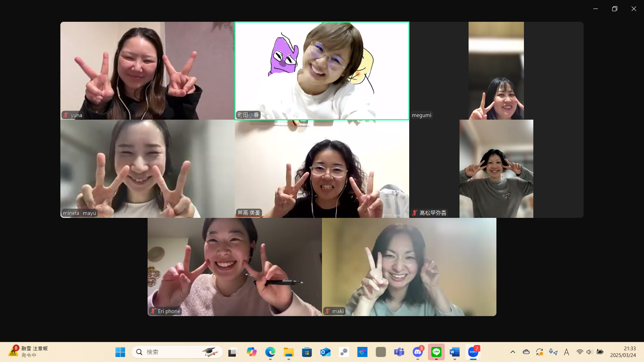Open Microsoft Edge browser
The image size is (644, 362).
[270, 352]
